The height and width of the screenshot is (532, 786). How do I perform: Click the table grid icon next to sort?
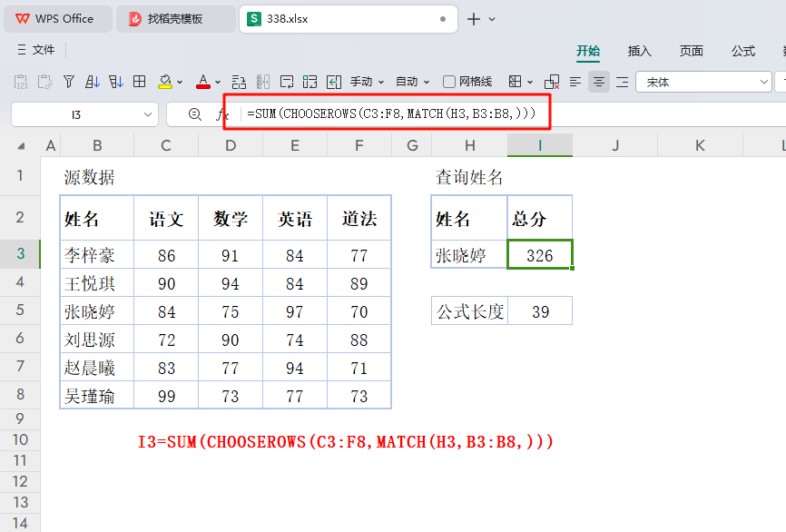point(140,82)
